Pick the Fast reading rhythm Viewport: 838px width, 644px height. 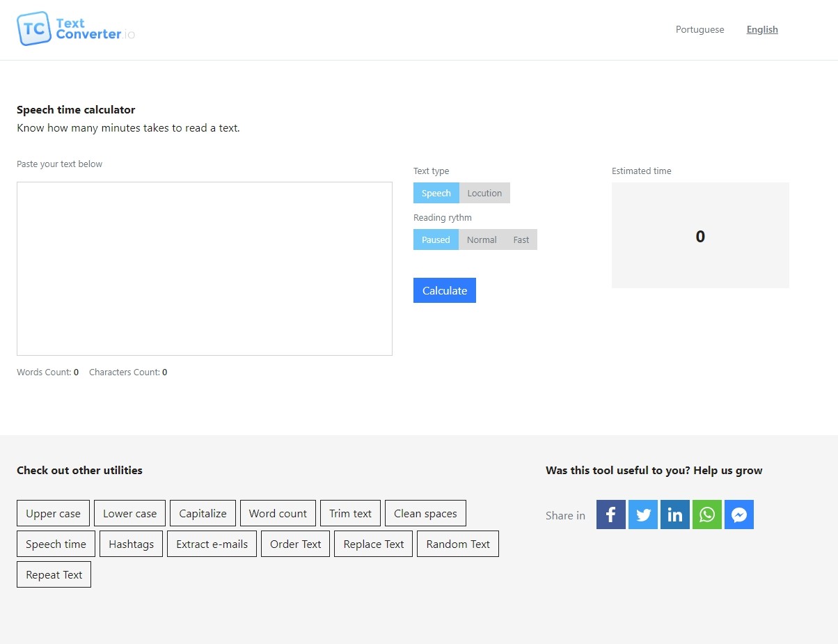pyautogui.click(x=521, y=239)
